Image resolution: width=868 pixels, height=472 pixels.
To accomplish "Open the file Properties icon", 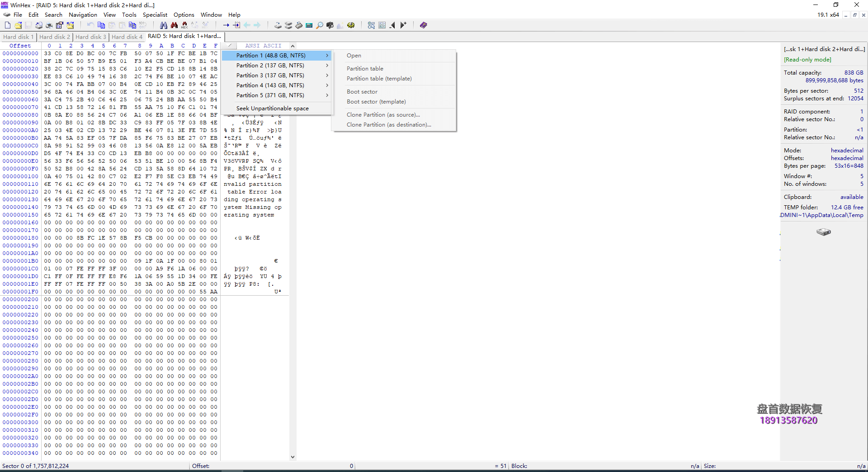I will click(x=59, y=25).
